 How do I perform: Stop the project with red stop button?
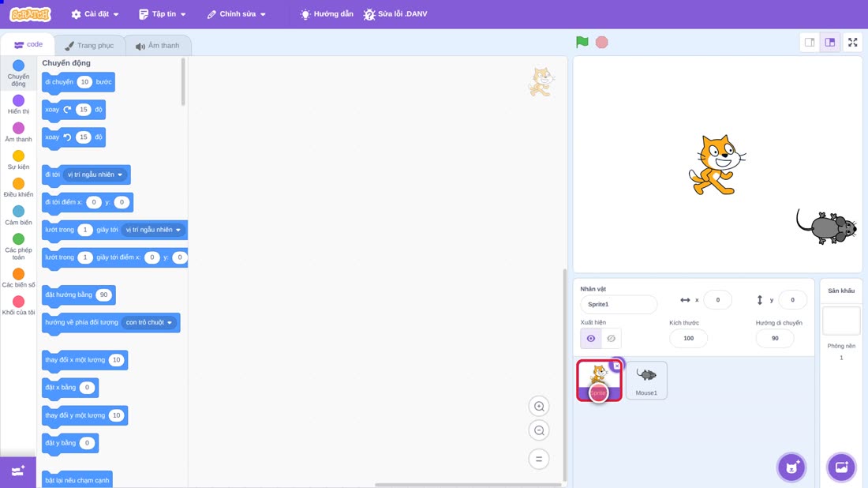[x=602, y=42]
